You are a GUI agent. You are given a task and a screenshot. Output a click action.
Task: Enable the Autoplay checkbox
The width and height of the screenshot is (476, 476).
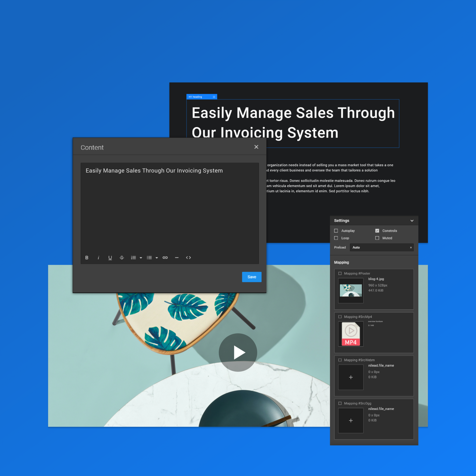[336, 231]
